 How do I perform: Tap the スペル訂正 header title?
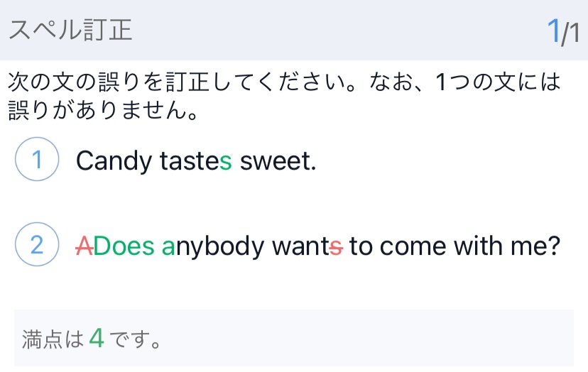(70, 31)
